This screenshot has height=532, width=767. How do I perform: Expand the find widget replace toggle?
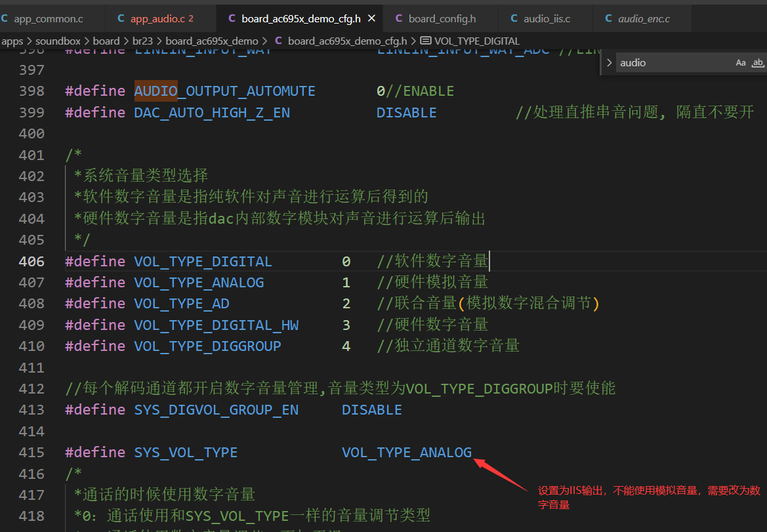click(x=609, y=62)
